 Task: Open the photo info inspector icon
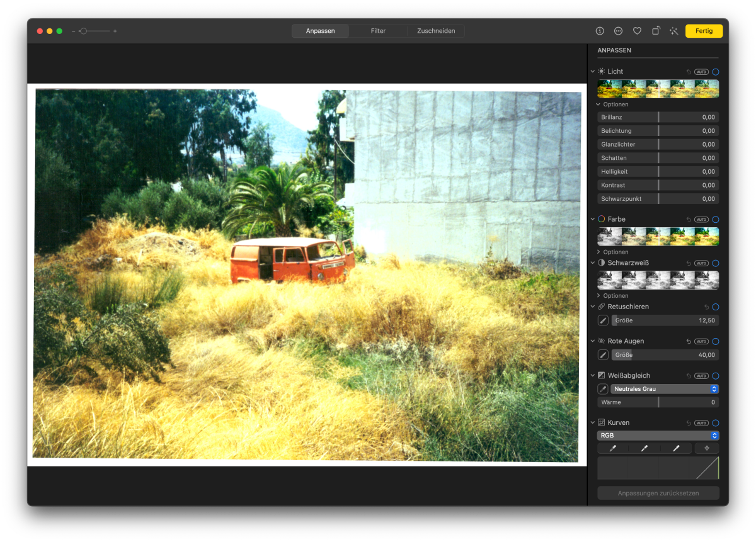(x=600, y=31)
